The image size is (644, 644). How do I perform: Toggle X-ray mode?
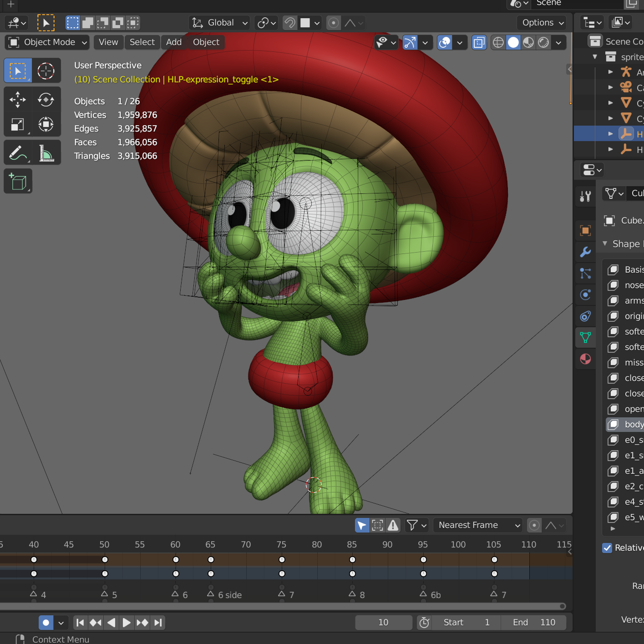[x=479, y=42]
